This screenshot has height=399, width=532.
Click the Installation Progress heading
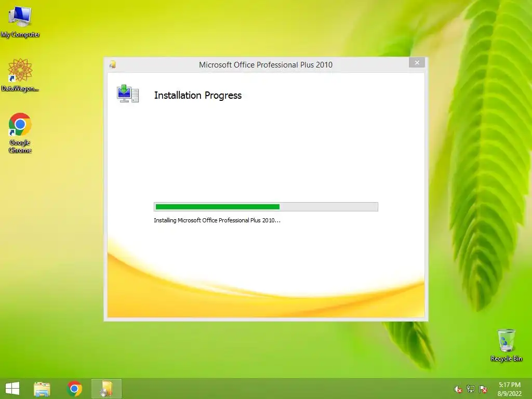(198, 96)
